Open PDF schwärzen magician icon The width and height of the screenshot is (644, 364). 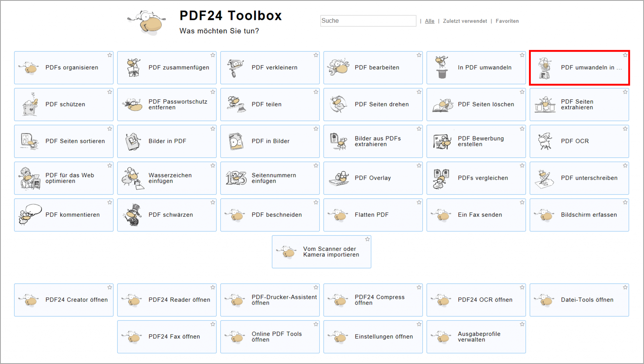coord(133,215)
